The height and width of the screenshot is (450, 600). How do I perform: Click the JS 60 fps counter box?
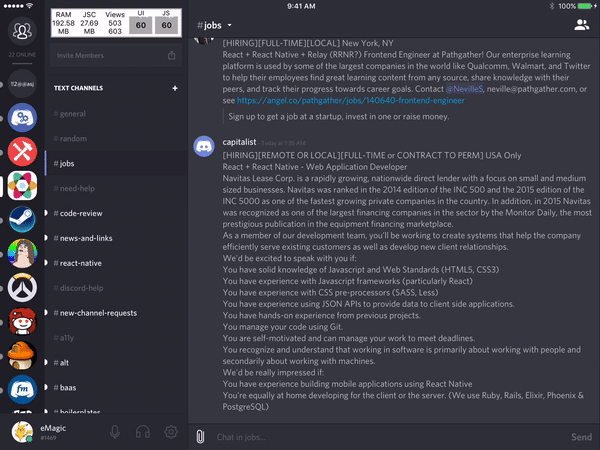click(166, 25)
